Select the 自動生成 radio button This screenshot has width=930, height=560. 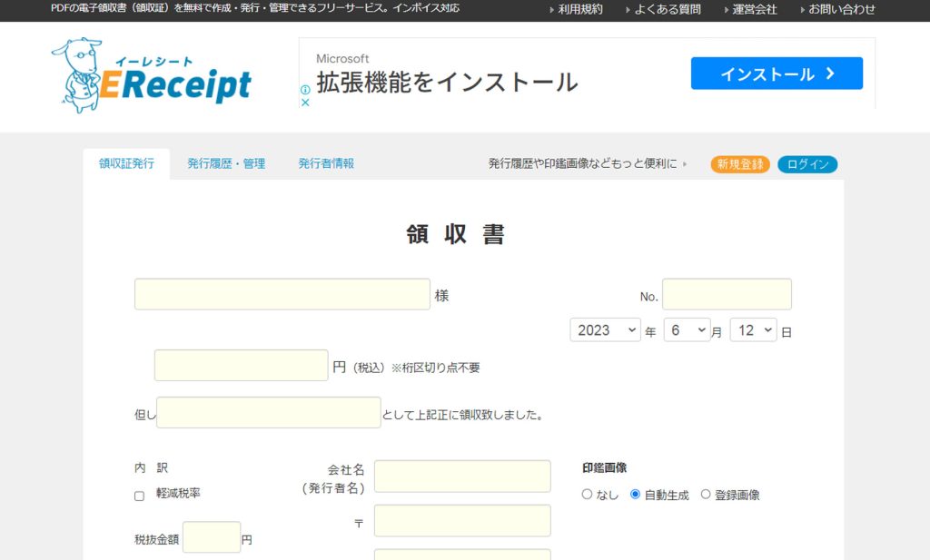tap(635, 495)
